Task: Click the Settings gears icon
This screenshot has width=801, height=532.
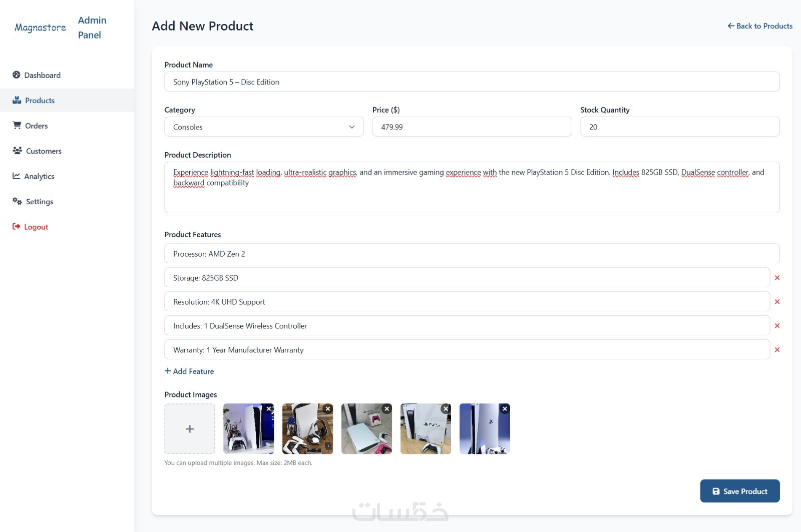Action: (18, 201)
